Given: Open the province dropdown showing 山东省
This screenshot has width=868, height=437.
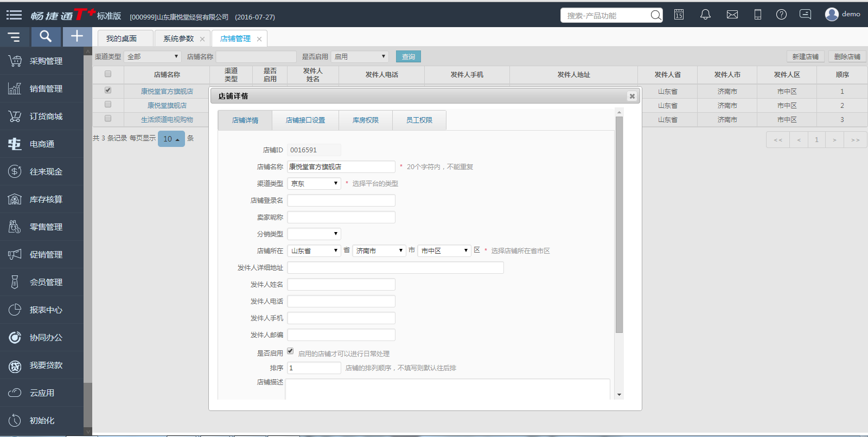Looking at the screenshot, I should click(x=314, y=251).
